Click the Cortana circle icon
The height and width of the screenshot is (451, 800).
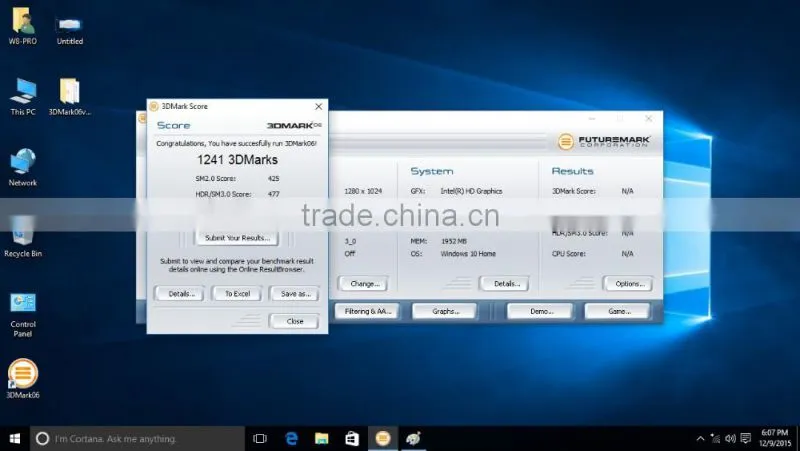[x=42, y=439]
